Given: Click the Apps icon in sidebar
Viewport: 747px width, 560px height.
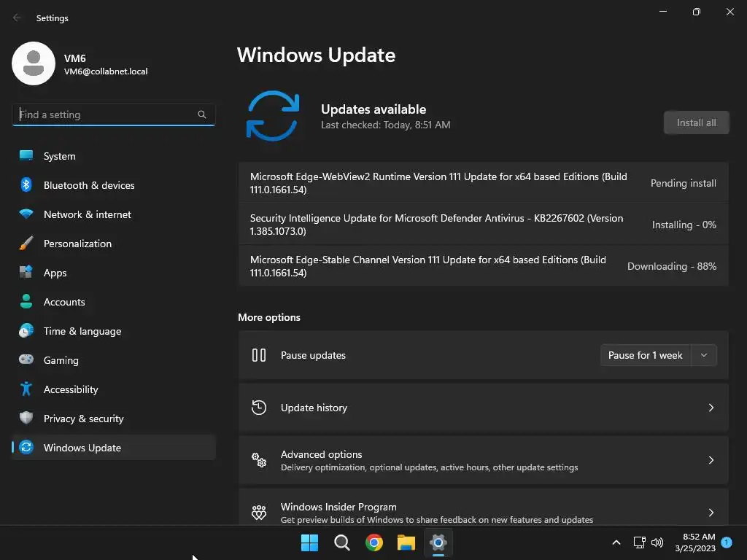Looking at the screenshot, I should click(x=26, y=273).
